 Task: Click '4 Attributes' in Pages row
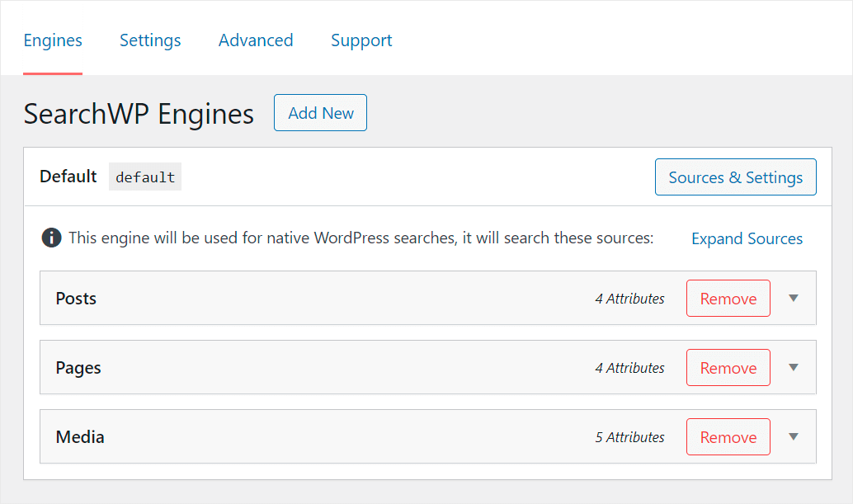click(629, 368)
